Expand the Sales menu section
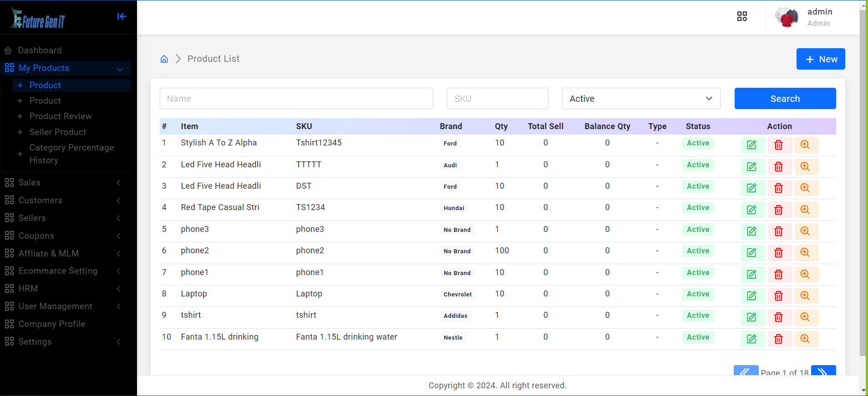 click(63, 183)
